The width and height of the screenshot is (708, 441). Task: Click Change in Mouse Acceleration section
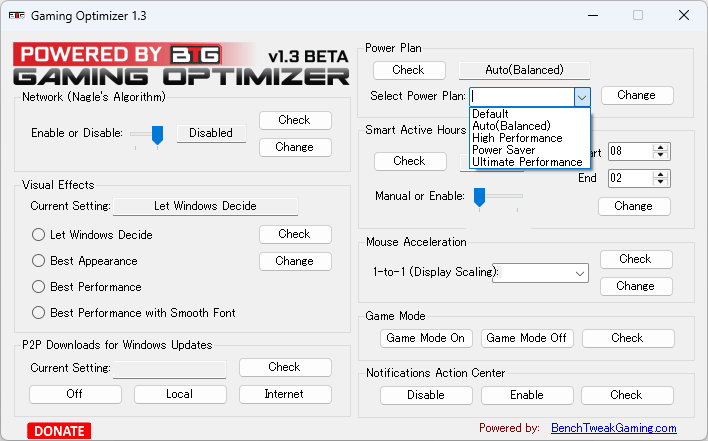coord(636,286)
